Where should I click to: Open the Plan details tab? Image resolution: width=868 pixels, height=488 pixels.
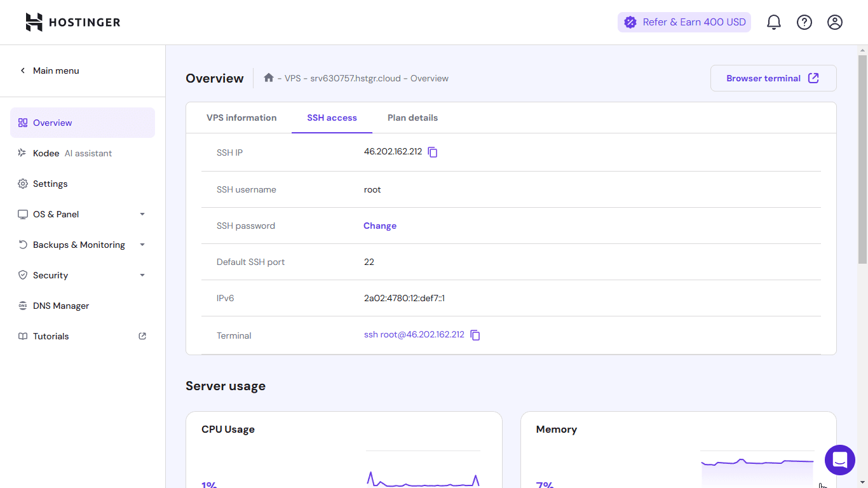tap(412, 118)
